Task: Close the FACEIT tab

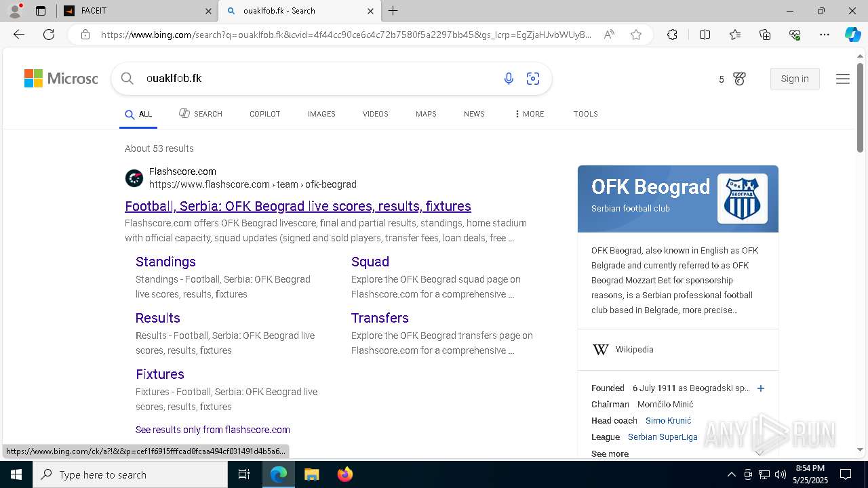Action: (x=208, y=11)
